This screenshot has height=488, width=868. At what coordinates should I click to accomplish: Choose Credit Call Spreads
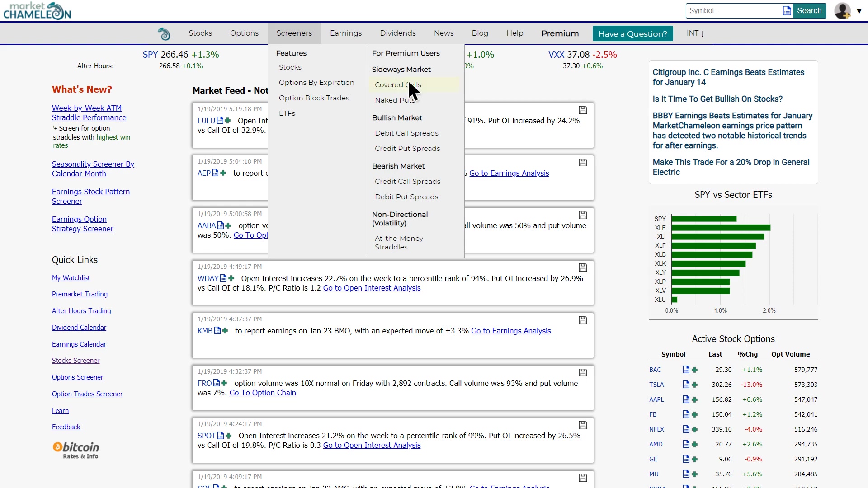pos(407,182)
